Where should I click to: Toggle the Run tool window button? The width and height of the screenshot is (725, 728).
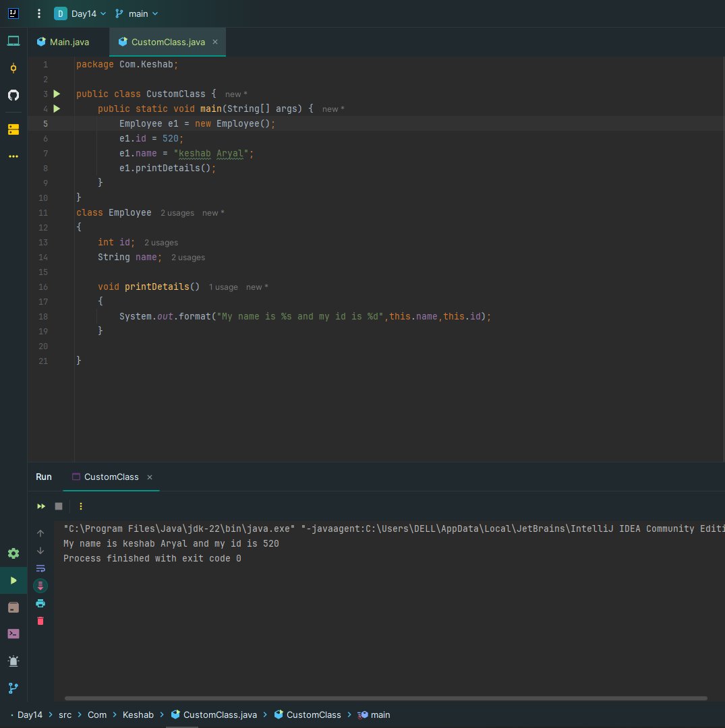point(13,580)
